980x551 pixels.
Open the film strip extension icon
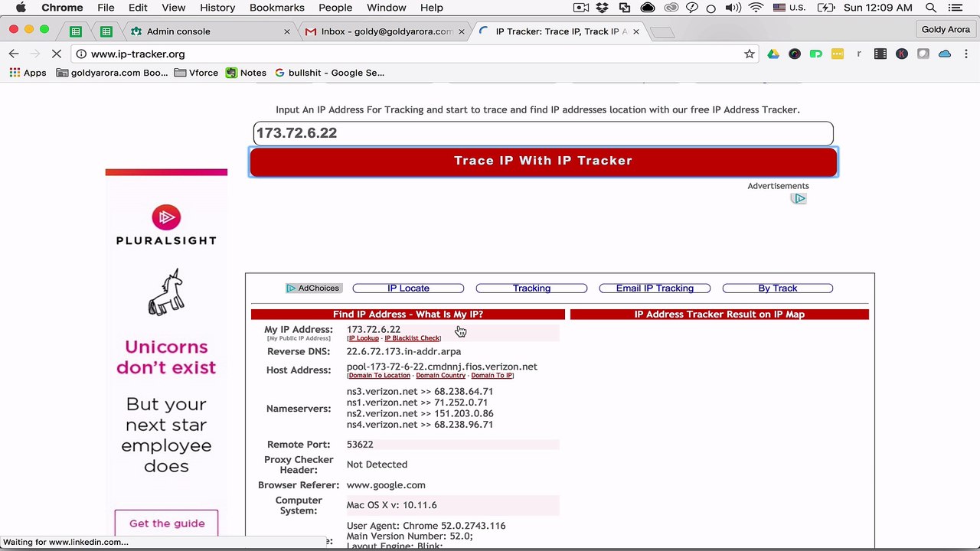click(x=880, y=54)
